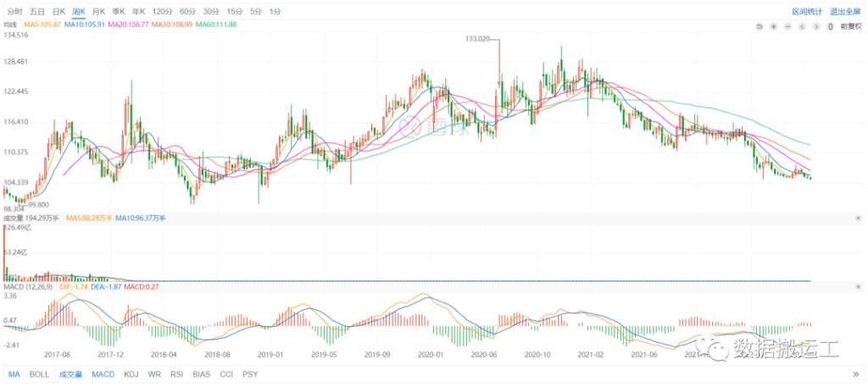Click the 133.020 peak price marker

479,39
